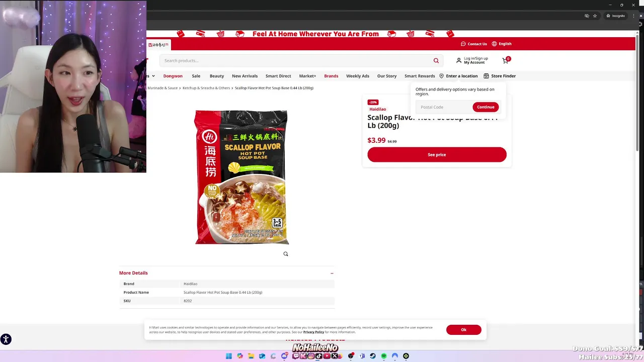Screen dimensions: 644x362
Task: Click the More Details heading
Action: [x=133, y=273]
